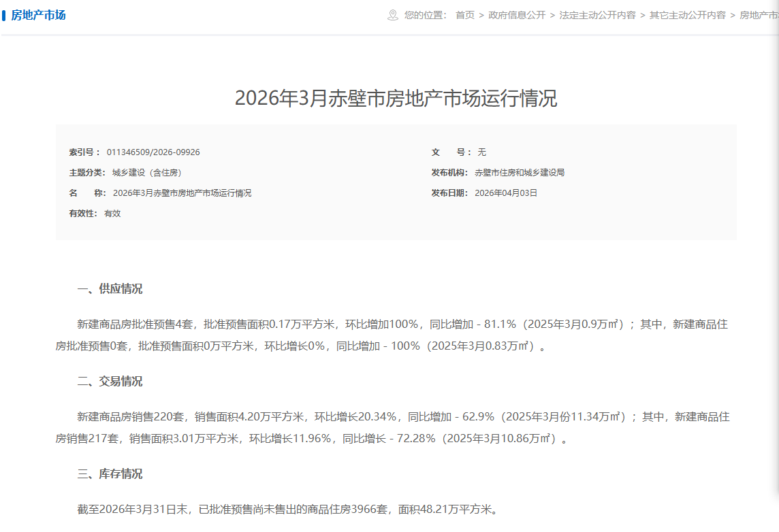Click the index number 011346509/2026-09926

pyautogui.click(x=153, y=152)
